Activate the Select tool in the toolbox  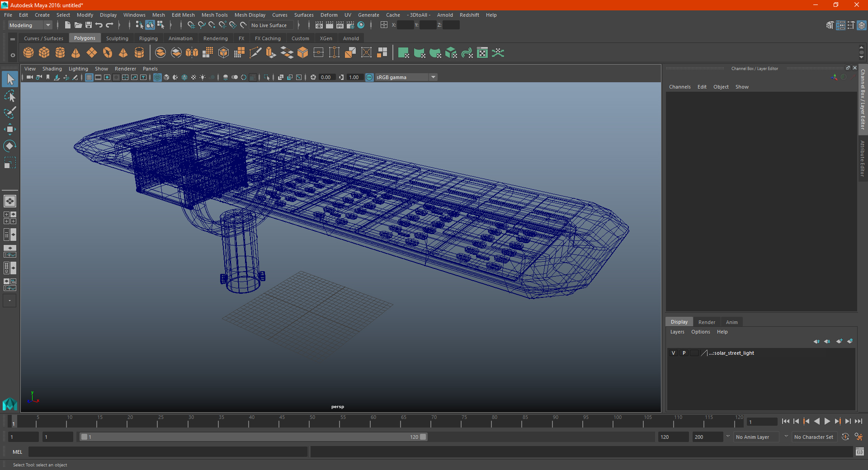[10, 80]
